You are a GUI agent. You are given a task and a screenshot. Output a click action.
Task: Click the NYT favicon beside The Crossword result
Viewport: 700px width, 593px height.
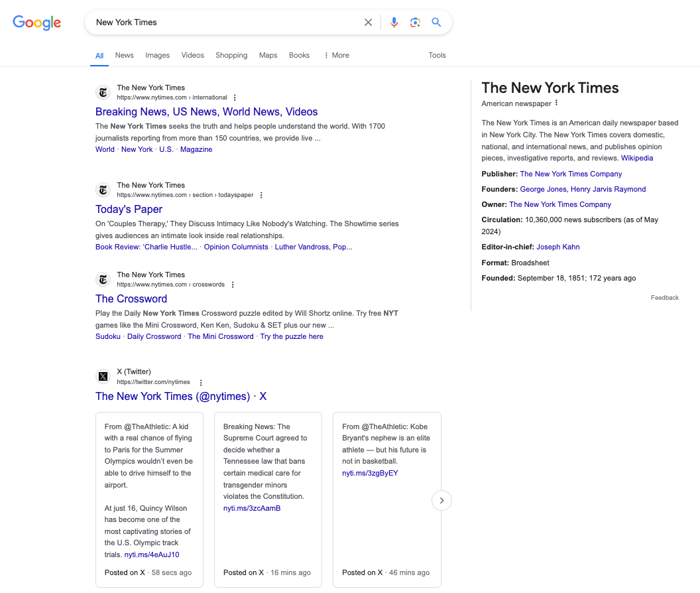(x=103, y=279)
